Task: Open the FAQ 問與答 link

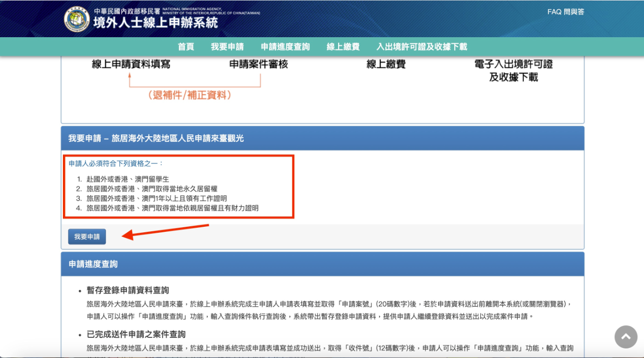Action: pyautogui.click(x=566, y=12)
